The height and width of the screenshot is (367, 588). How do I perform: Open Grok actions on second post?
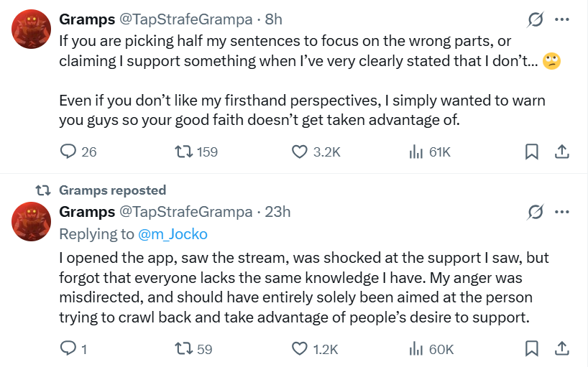coord(535,212)
